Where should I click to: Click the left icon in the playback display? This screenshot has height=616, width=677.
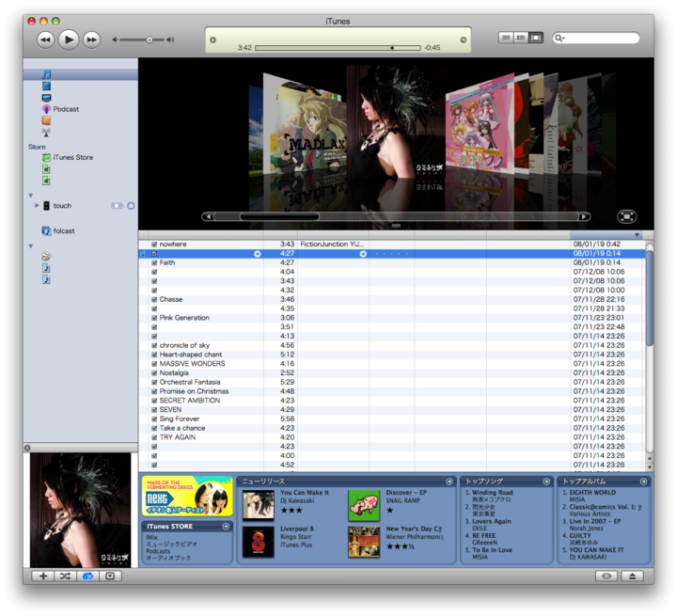coord(213,39)
